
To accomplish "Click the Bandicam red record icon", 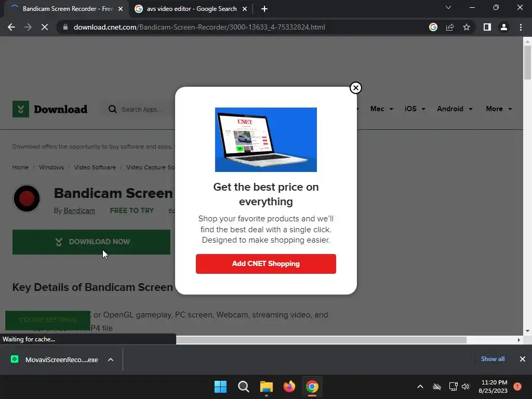I will click(x=26, y=198).
